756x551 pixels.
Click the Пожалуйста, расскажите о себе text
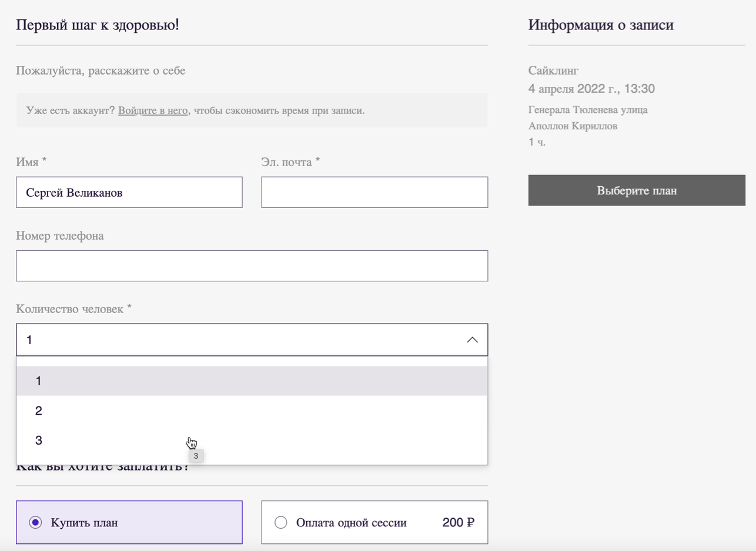tap(101, 70)
